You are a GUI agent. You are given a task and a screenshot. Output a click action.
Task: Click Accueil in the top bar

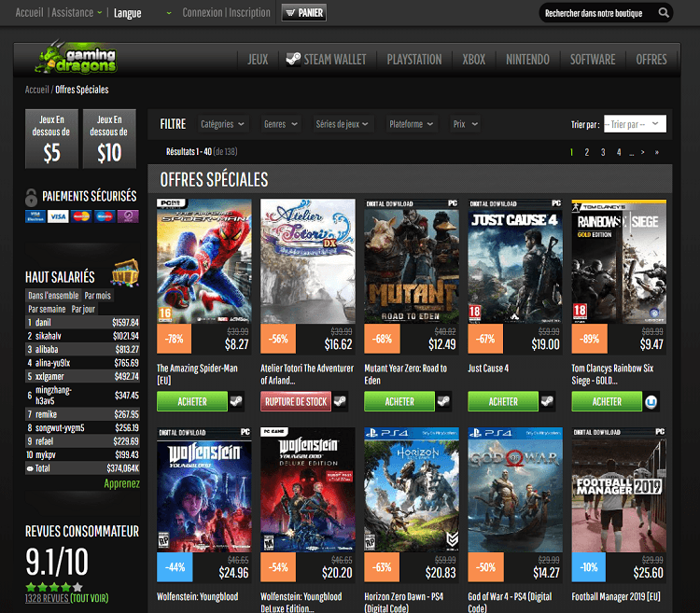30,12
